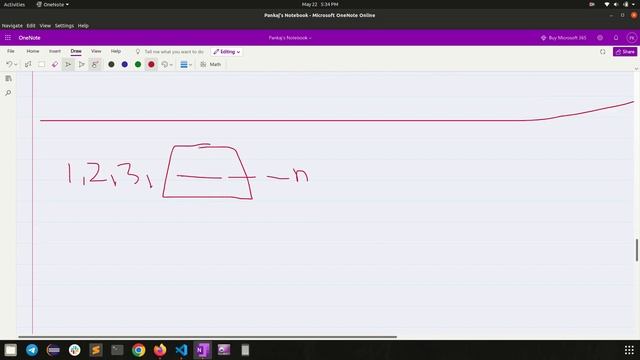Open the ribbon Help tab
Image resolution: width=640 pixels, height=360 pixels.
(116, 51)
